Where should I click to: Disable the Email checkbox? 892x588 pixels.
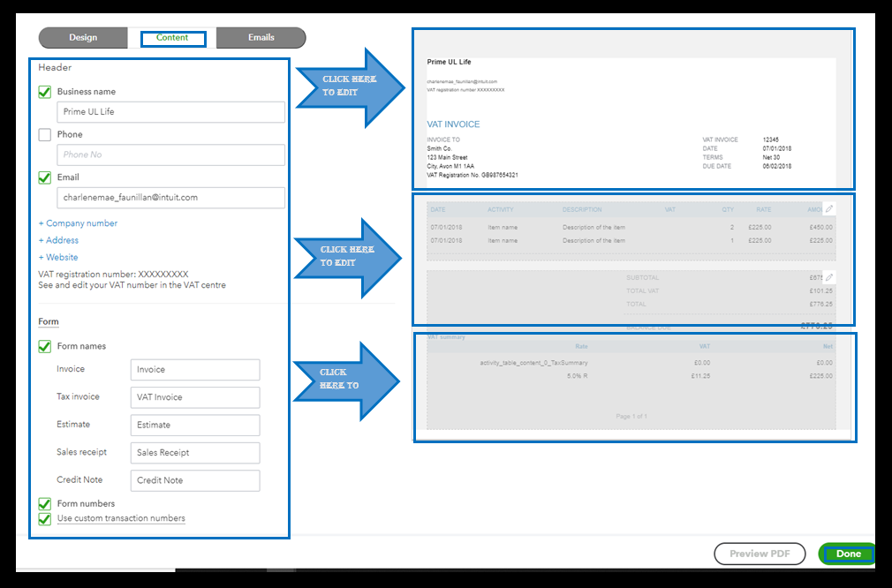pos(44,177)
